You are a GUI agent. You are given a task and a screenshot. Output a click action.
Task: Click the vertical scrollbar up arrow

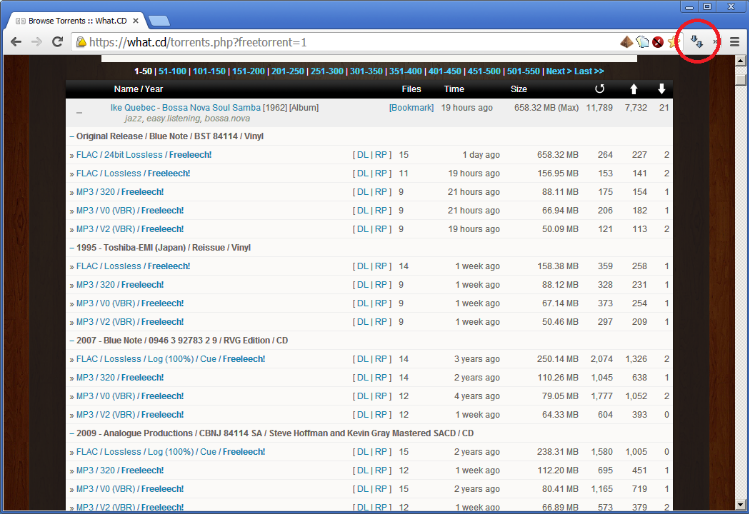[x=740, y=60]
